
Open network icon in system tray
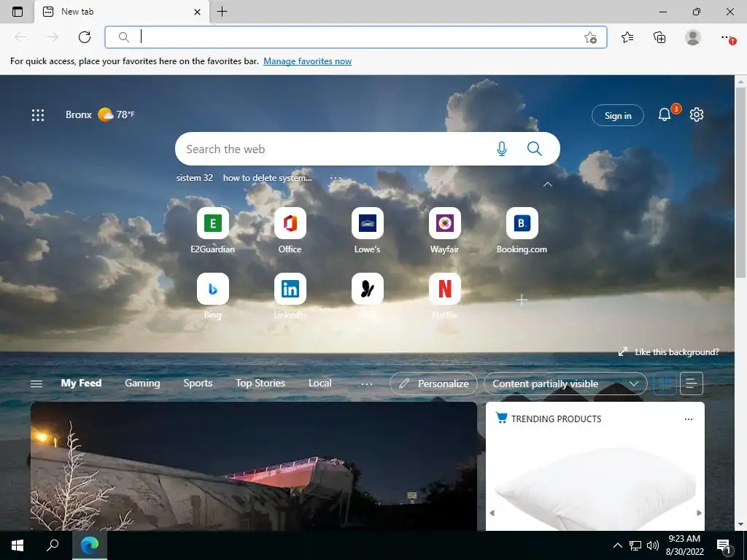[635, 545]
